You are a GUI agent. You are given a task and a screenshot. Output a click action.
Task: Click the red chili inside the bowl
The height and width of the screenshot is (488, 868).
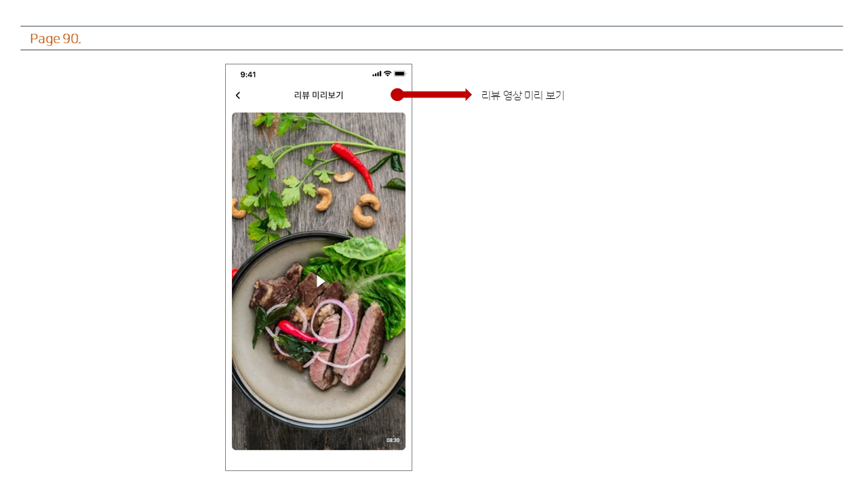(x=298, y=330)
